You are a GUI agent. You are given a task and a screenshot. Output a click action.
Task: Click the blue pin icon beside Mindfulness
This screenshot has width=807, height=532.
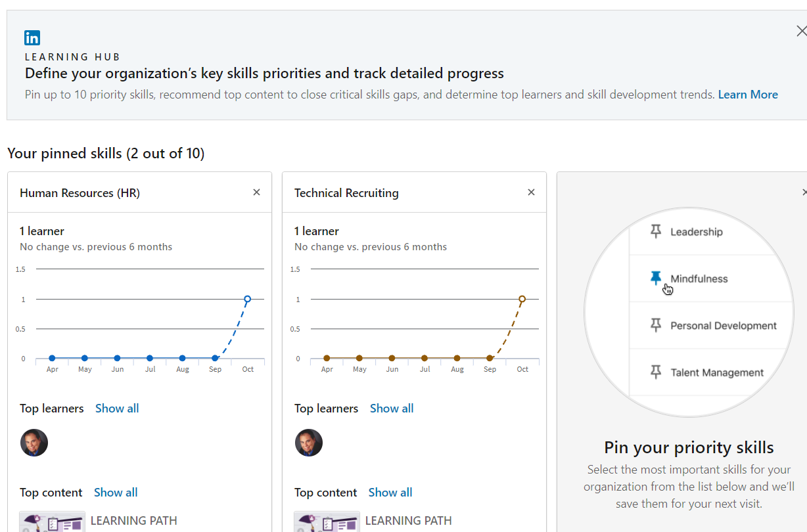655,278
